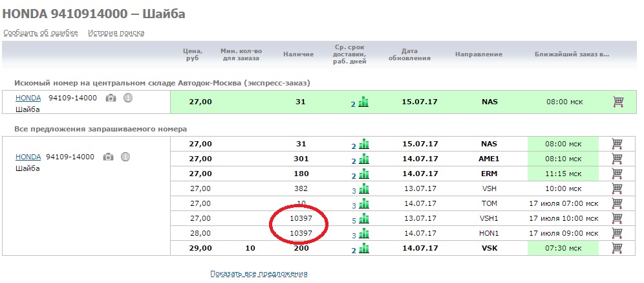
Task: Add the AME1 offer to cart
Action: pos(617,159)
